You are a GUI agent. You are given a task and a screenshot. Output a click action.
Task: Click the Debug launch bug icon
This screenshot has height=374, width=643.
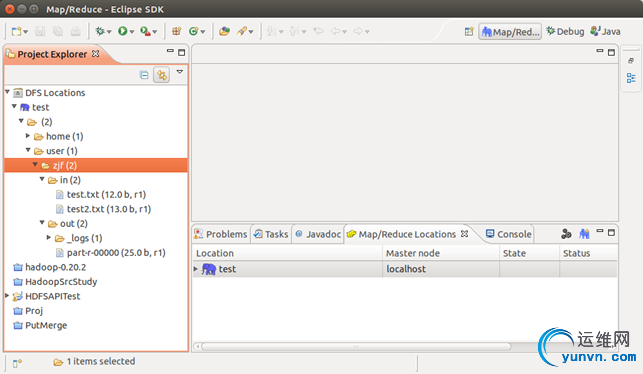(100, 31)
